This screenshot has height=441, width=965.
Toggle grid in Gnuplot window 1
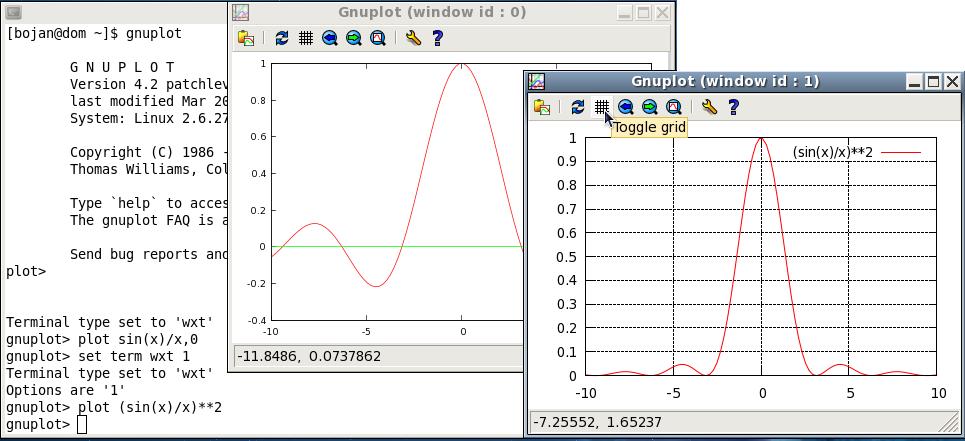coord(602,107)
